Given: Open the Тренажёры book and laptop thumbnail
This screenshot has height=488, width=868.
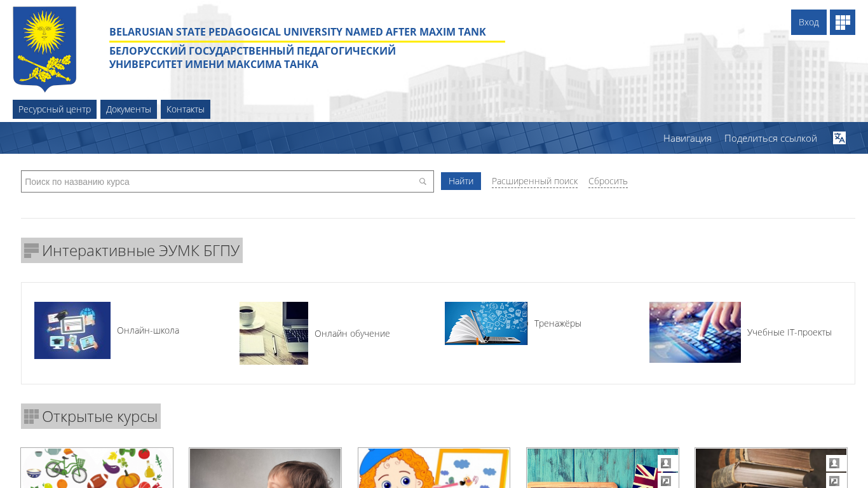Looking at the screenshot, I should (486, 323).
